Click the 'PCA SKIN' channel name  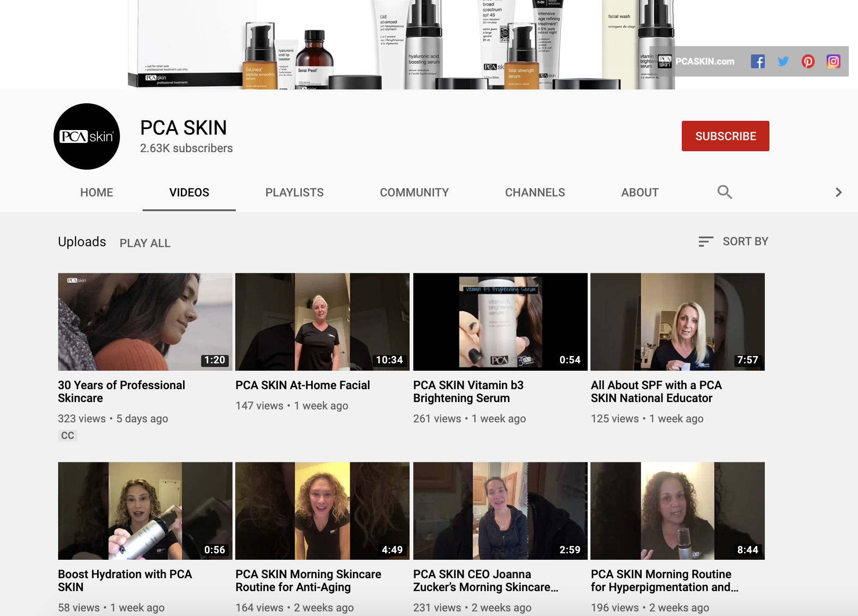[x=184, y=128]
